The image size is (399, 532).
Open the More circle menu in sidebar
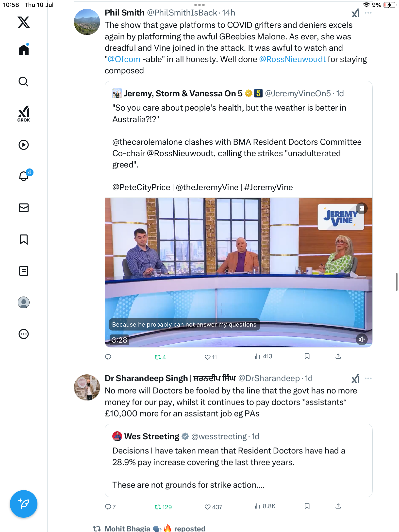pos(24,334)
